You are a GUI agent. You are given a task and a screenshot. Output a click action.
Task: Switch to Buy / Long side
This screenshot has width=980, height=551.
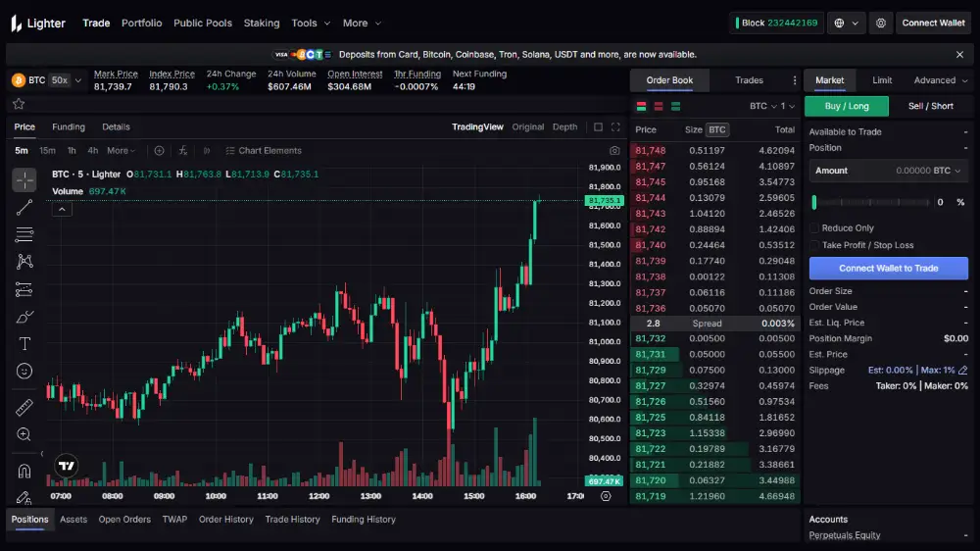pyautogui.click(x=847, y=106)
